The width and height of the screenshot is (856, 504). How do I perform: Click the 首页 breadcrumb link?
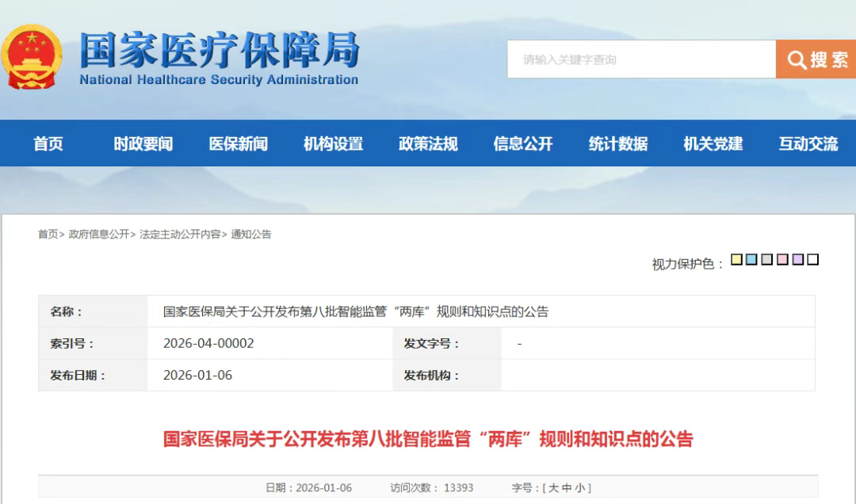tap(48, 235)
